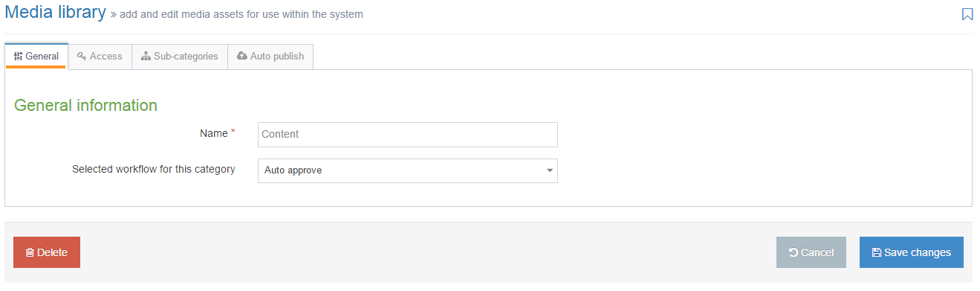Open the Auto approve combo box
The width and height of the screenshot is (980, 291).
coord(408,170)
